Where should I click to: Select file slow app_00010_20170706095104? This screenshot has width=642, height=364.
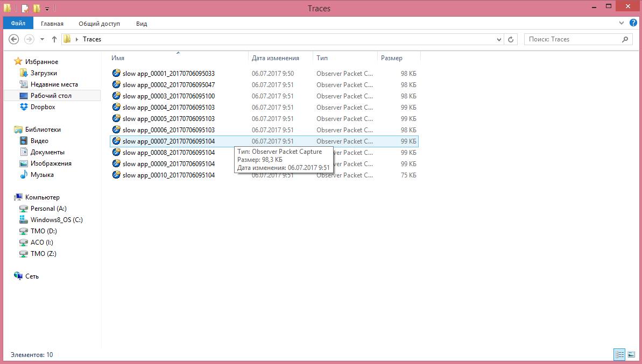(168, 175)
